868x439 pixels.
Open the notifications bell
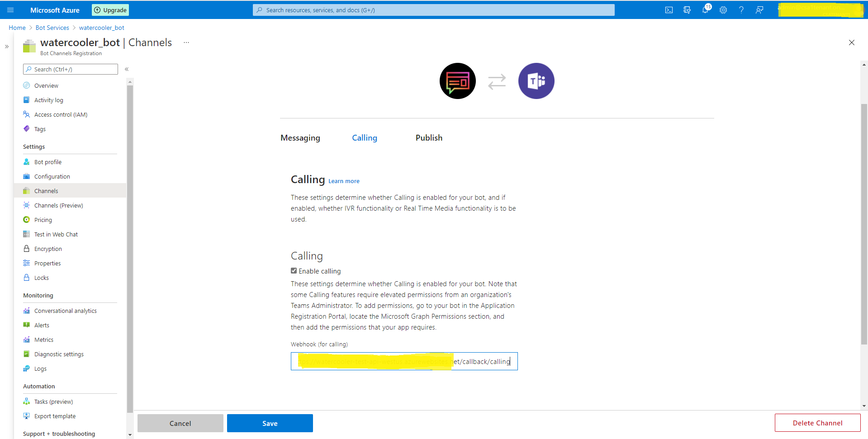(x=705, y=10)
